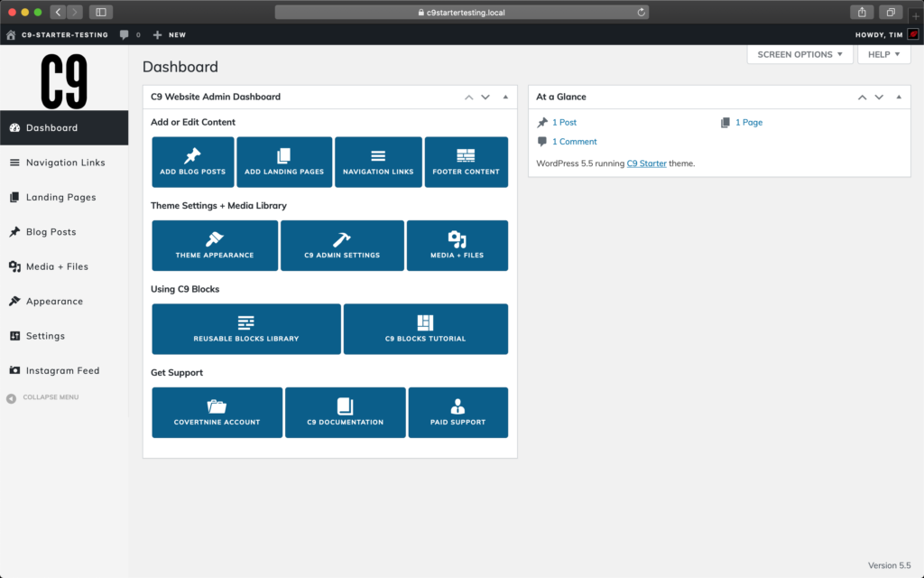Open the Footer Content tile
This screenshot has width=924, height=578.
coord(467,163)
